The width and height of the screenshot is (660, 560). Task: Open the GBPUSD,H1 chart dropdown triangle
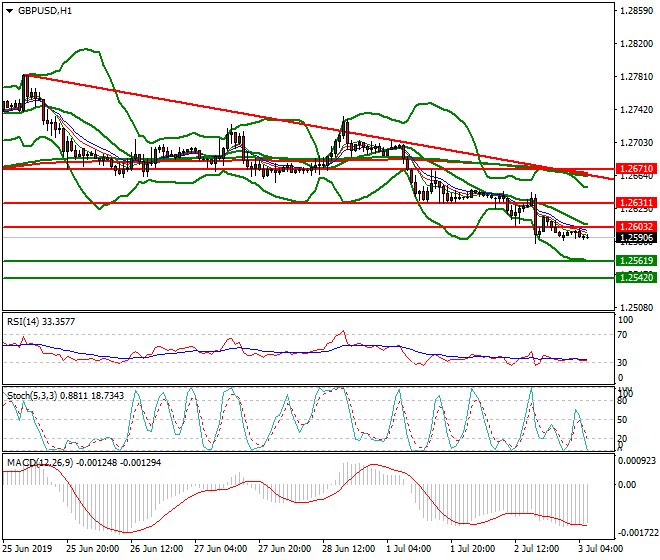9,11
